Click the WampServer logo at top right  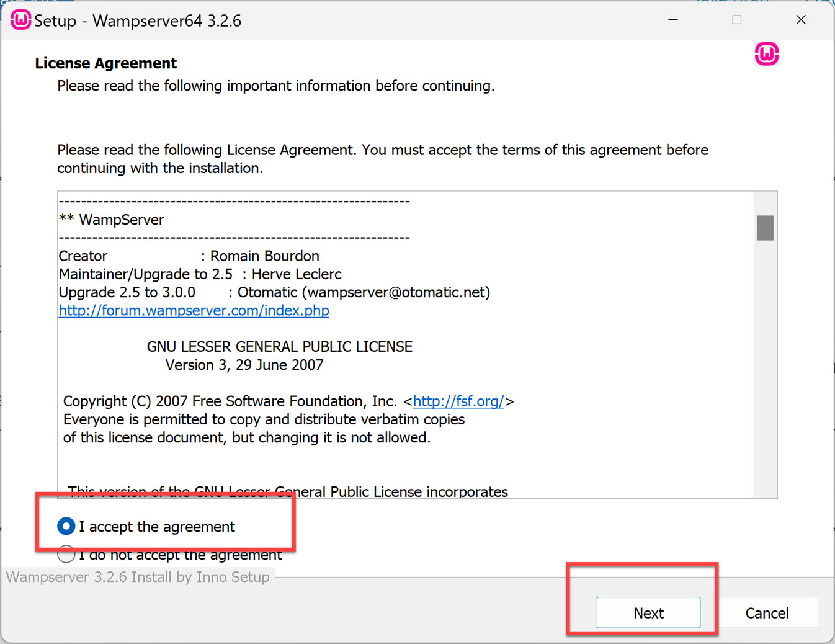coord(767,54)
